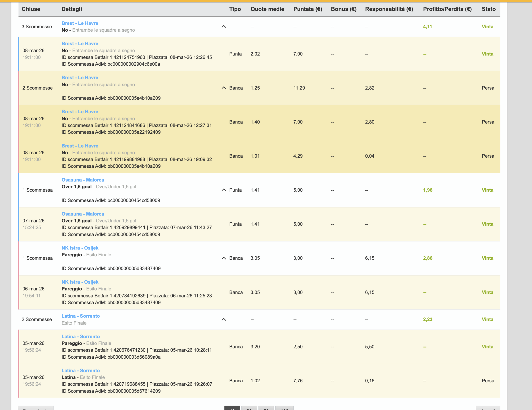Open Brest - Le Havre link on Banca 1.01 bet
The width and height of the screenshot is (532, 410).
80,146
